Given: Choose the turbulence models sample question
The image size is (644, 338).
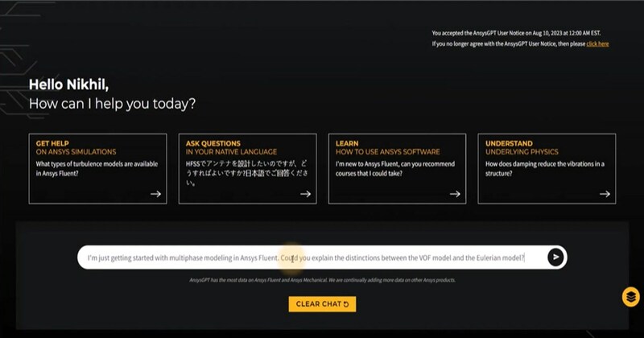Looking at the screenshot, I should click(95, 168).
